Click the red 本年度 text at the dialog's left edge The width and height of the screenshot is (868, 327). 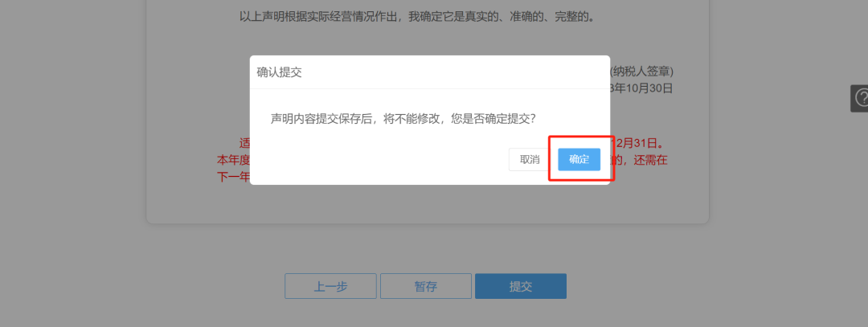[233, 161]
